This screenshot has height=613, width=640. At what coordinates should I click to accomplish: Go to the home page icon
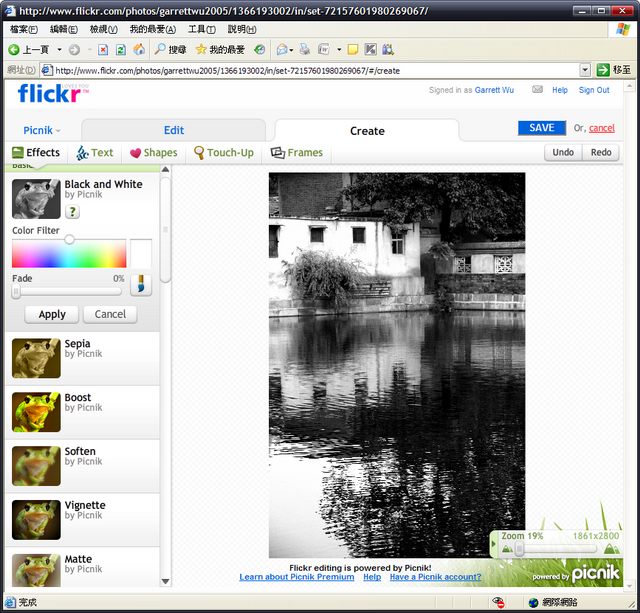click(x=139, y=49)
